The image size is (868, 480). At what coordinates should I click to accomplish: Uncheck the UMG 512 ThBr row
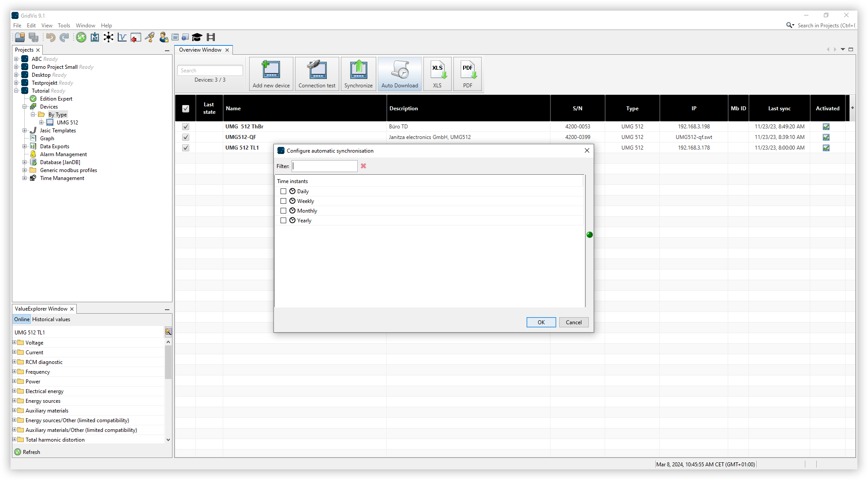[185, 127]
